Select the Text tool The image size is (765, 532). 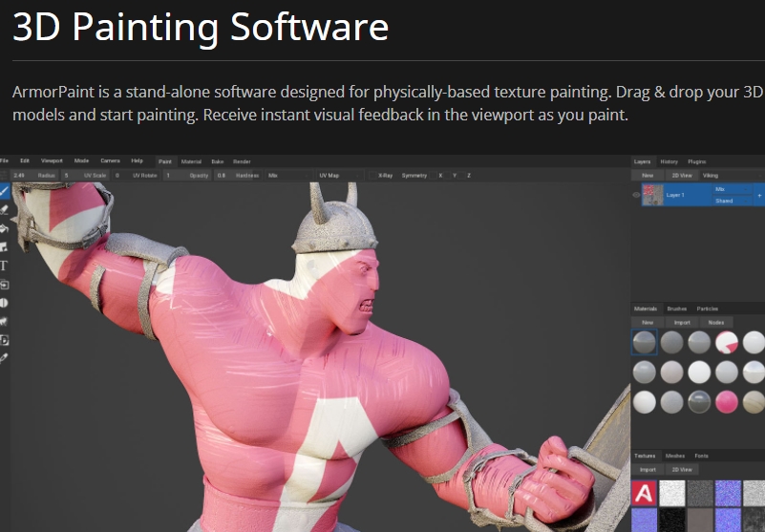point(5,266)
